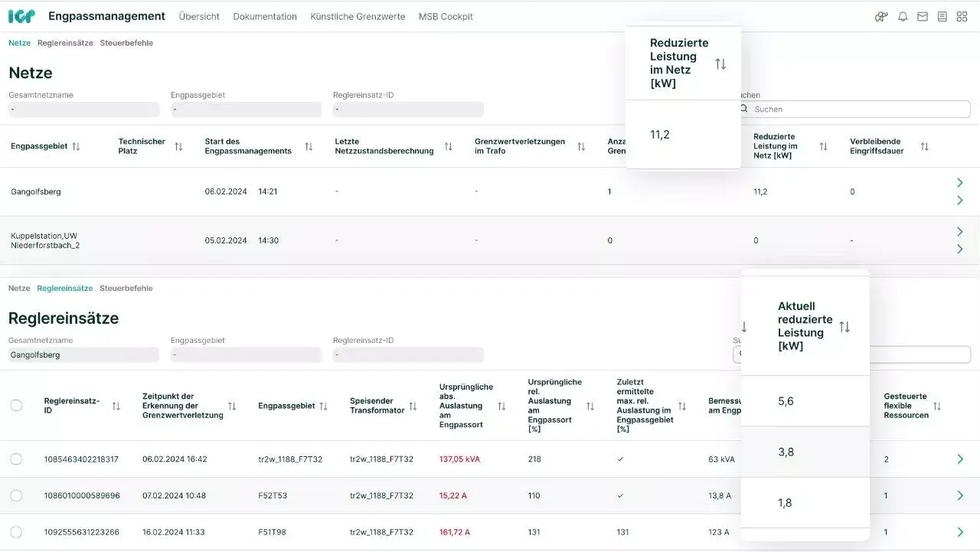Screen dimensions: 980x552
Task: Sort by Zuletzt ermittelte max. rel. Auslastung
Action: pyautogui.click(x=682, y=407)
